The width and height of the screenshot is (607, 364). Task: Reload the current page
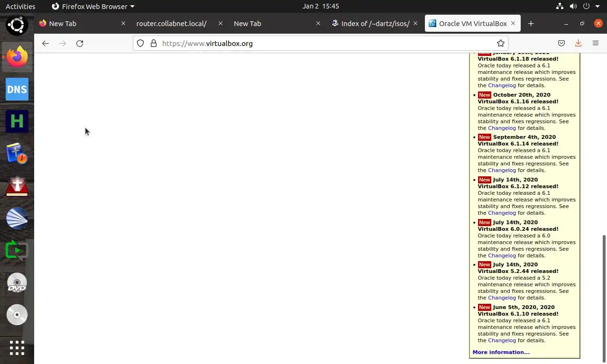80,43
